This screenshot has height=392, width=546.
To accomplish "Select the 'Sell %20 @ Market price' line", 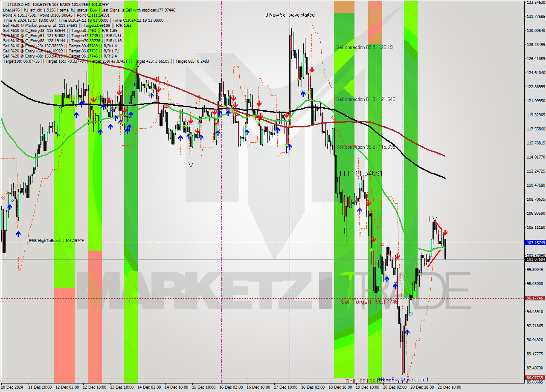I will tap(67, 25).
